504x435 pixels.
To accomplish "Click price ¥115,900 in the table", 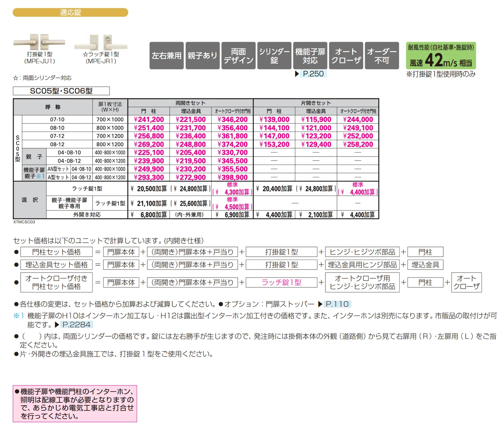I will pyautogui.click(x=316, y=119).
